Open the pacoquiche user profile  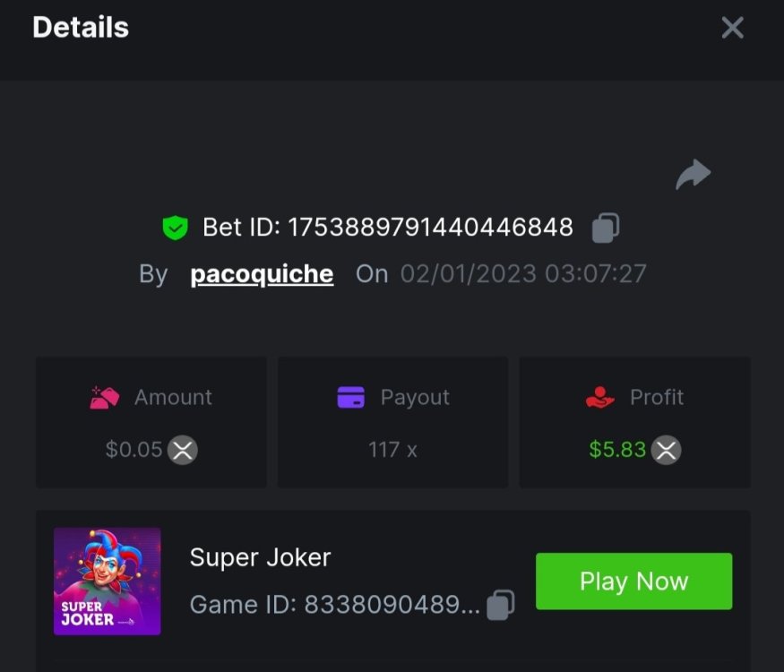pyautogui.click(x=262, y=274)
